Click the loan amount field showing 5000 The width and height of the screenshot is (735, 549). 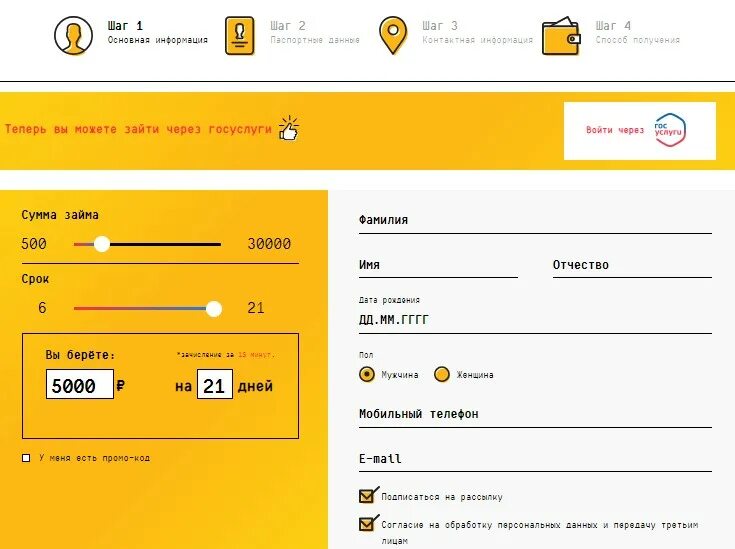tap(80, 384)
